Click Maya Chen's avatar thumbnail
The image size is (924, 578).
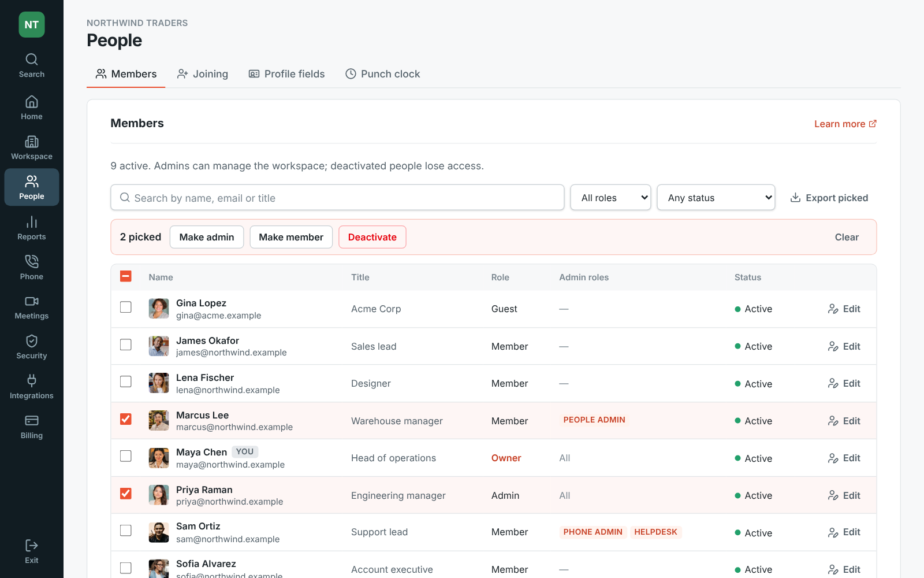tap(159, 458)
